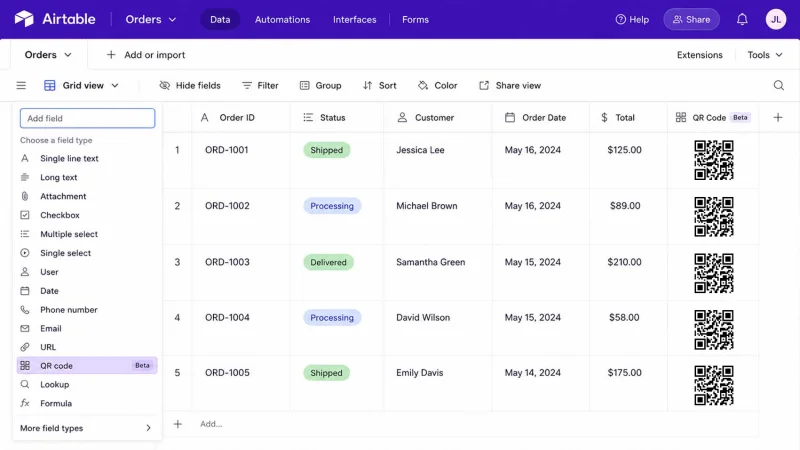Screen dimensions: 800x450
Task: Click the Customer column header
Action: [438, 118]
